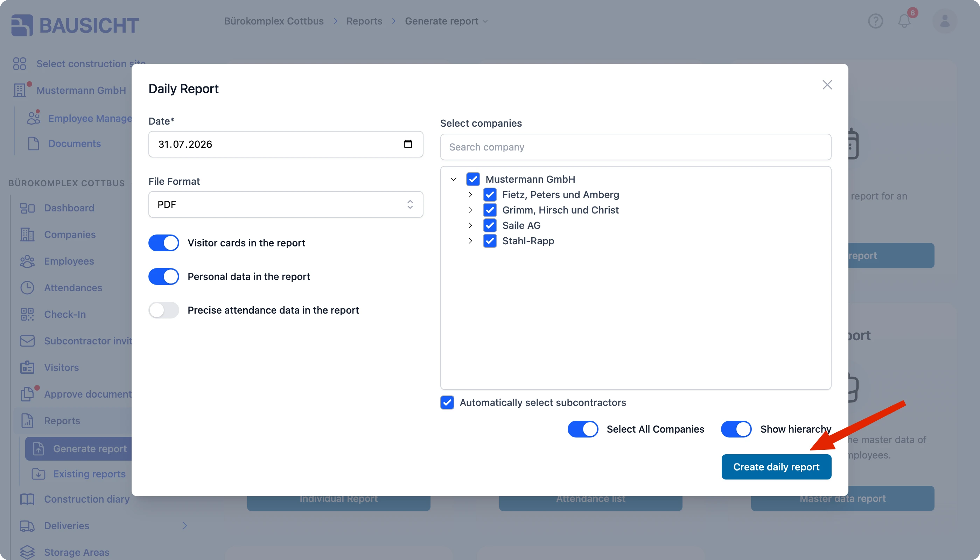980x560 pixels.
Task: Expand Fietz, Peters und Amberg node
Action: point(470,195)
